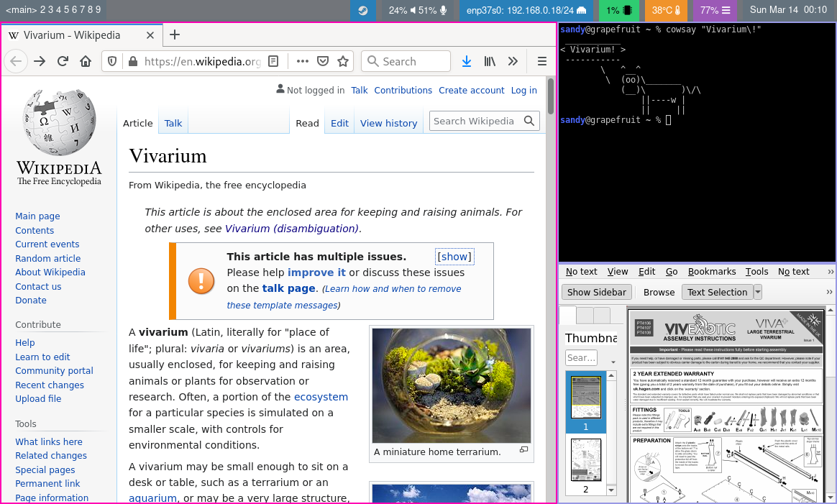Open the Tools menu in PDF viewer
This screenshot has height=504, width=837.
point(756,271)
